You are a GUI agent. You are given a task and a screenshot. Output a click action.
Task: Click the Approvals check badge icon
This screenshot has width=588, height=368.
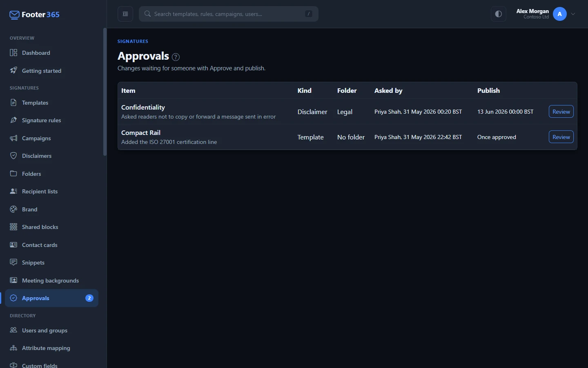point(13,298)
